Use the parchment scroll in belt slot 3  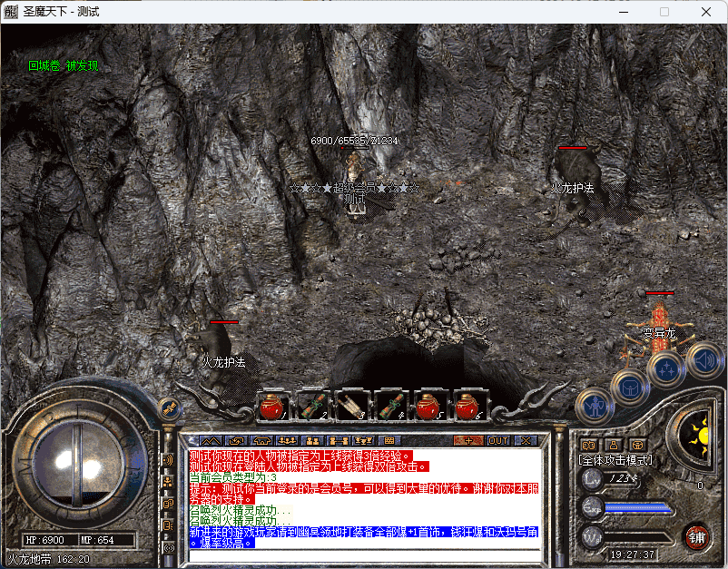pyautogui.click(x=351, y=406)
